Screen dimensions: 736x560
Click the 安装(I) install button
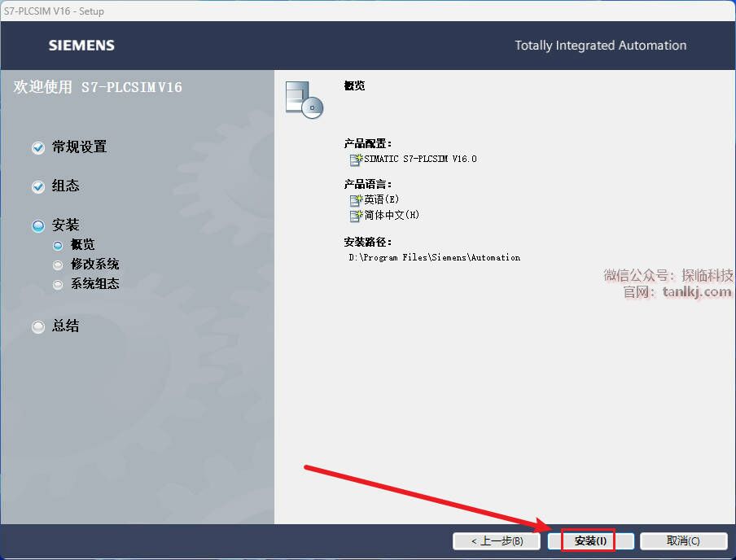[x=590, y=540]
